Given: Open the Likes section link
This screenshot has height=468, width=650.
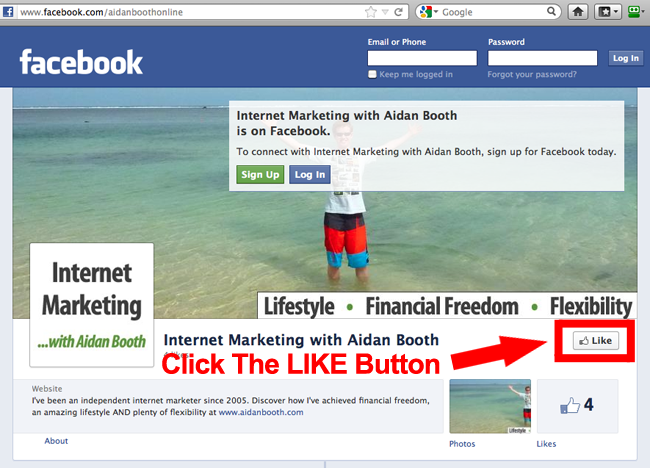Looking at the screenshot, I should point(546,444).
